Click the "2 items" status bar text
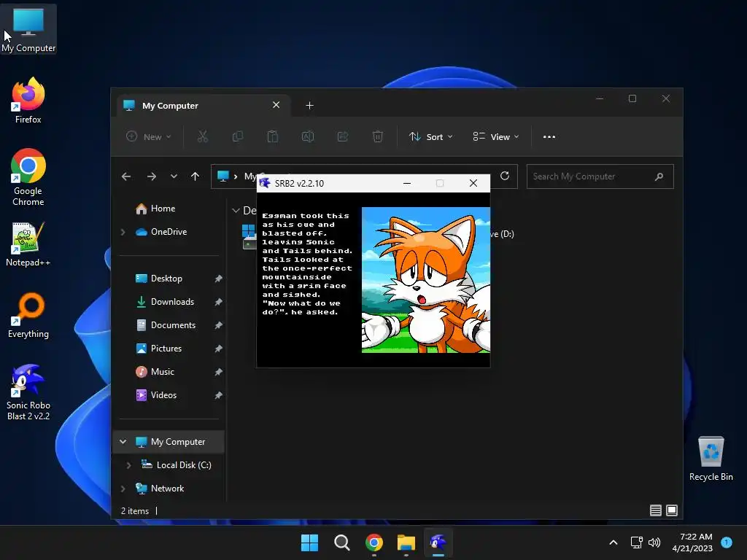 (x=135, y=511)
